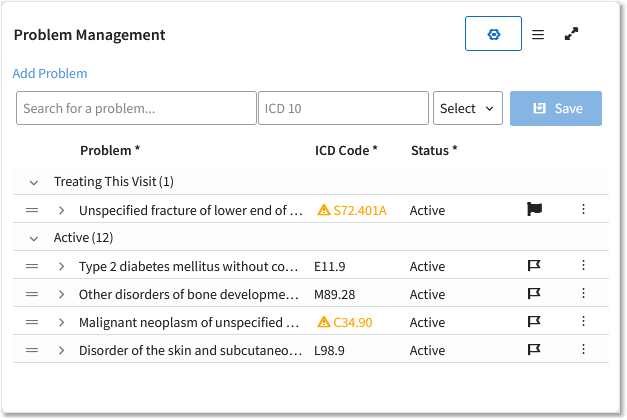Open the more options menu for the Unspecified fracture row
The height and width of the screenshot is (420, 627).
(x=583, y=209)
